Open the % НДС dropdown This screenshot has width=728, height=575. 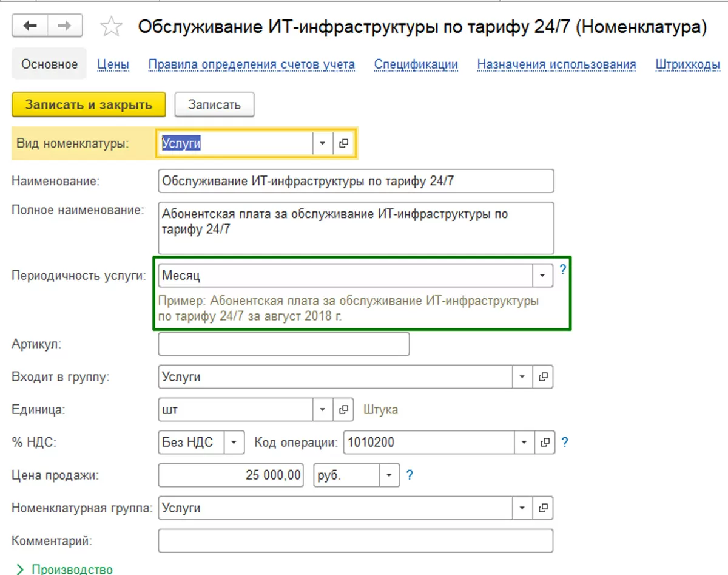click(x=234, y=443)
